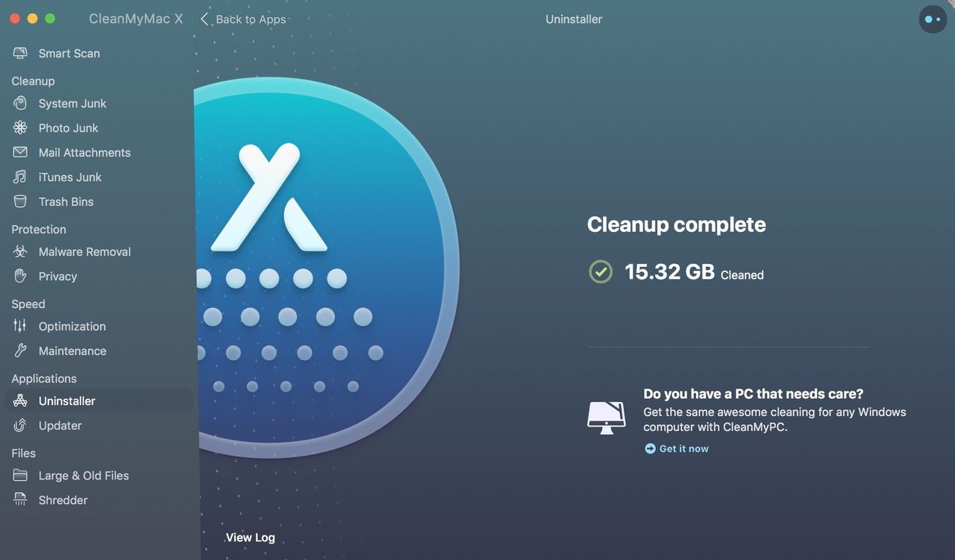Click the View Log button
The image size is (955, 560).
click(250, 537)
